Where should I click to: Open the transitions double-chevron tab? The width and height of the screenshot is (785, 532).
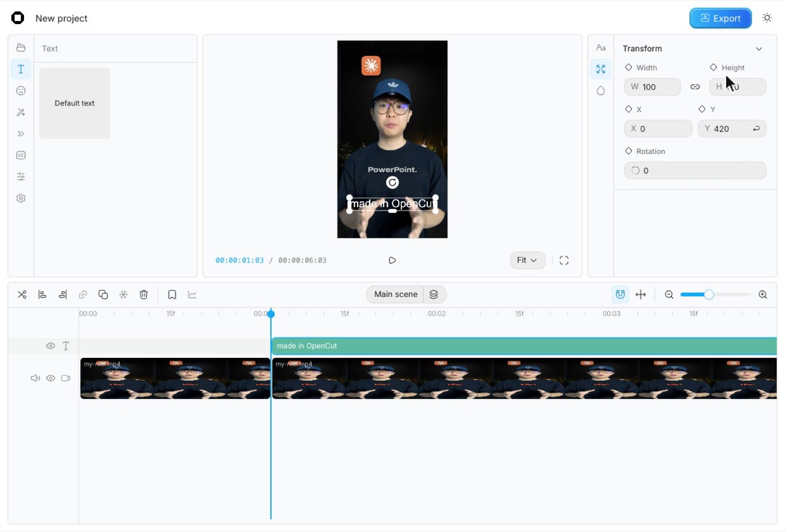click(21, 133)
